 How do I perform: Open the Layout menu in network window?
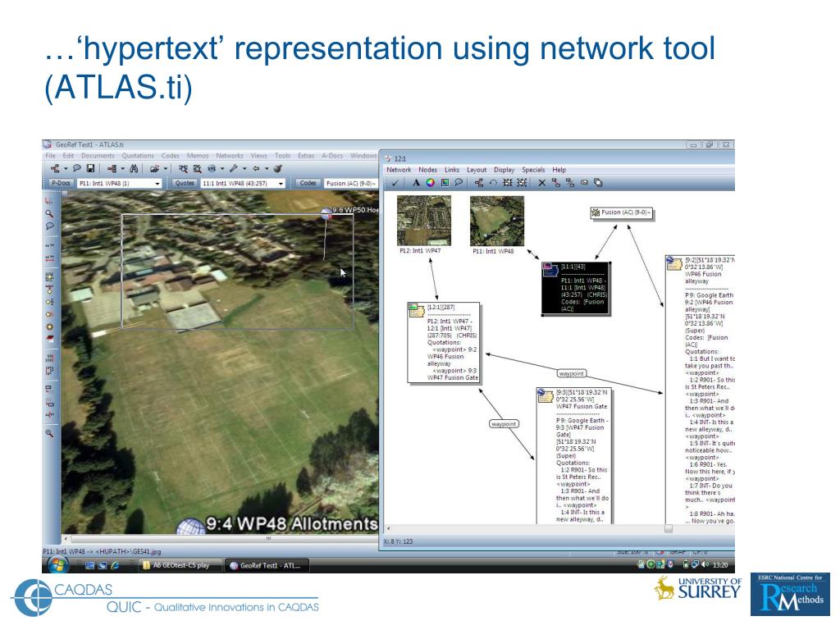tap(477, 169)
